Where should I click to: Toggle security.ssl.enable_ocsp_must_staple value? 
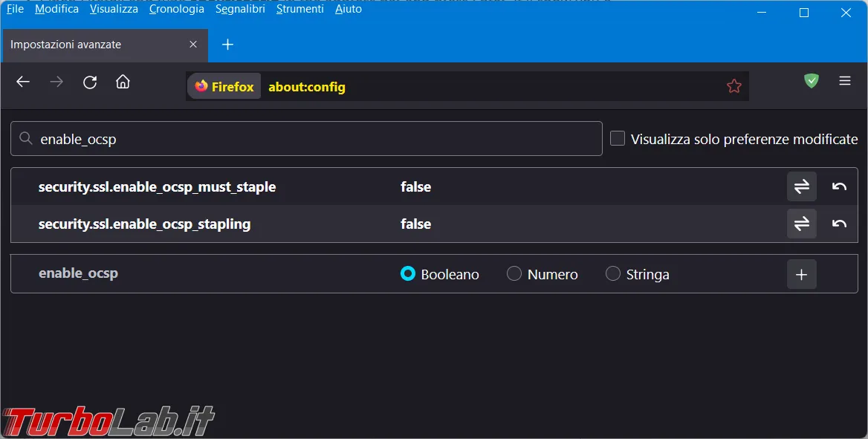(802, 186)
